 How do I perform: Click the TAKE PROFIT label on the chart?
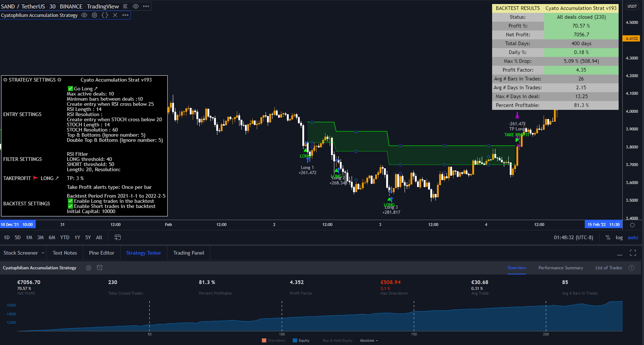click(516, 135)
